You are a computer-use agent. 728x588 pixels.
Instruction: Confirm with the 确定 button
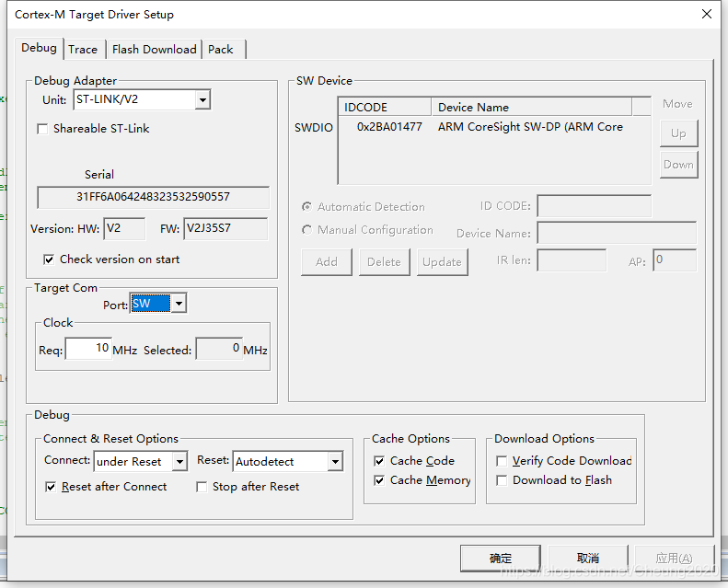tap(501, 559)
